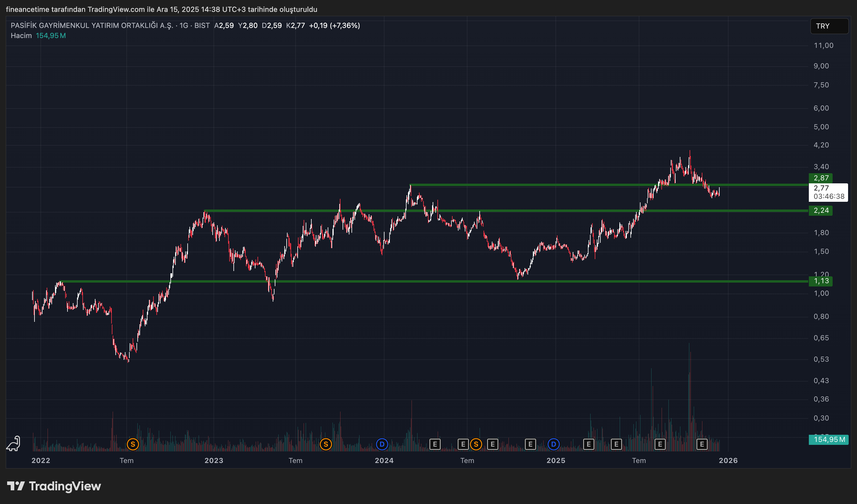Click the TradingView logo at bottom

coord(54,486)
